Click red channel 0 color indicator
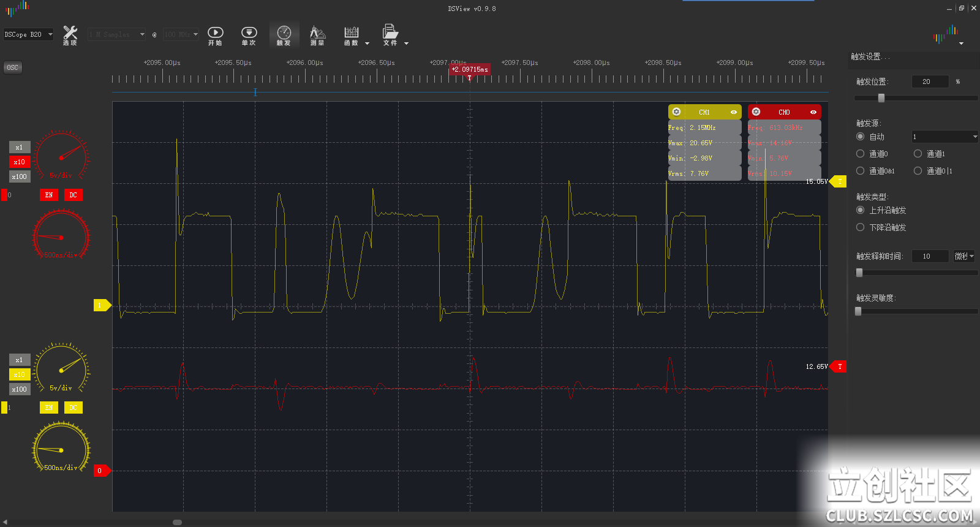The image size is (980, 527). [4, 195]
